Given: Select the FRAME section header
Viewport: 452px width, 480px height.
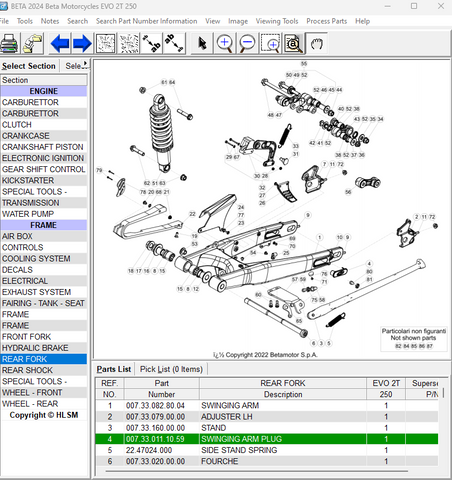Looking at the screenshot, I should pos(43,225).
